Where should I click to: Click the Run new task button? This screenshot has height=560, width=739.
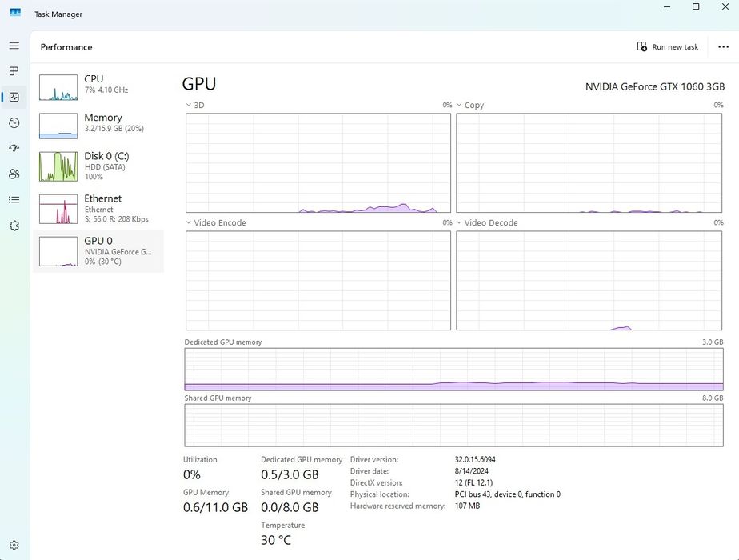point(668,47)
